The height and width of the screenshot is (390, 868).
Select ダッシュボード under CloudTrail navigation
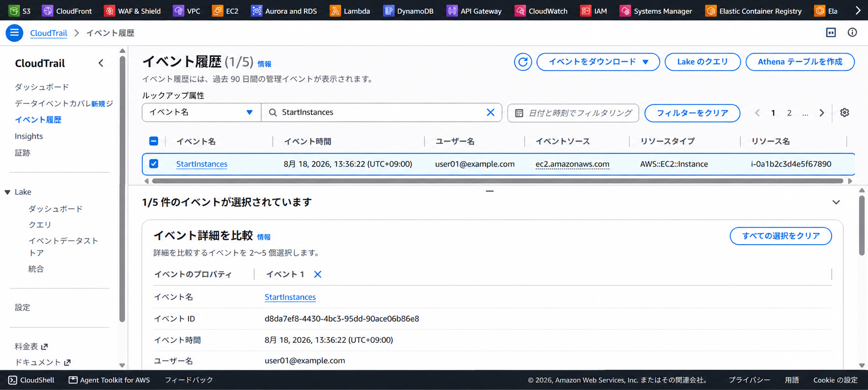pos(42,87)
